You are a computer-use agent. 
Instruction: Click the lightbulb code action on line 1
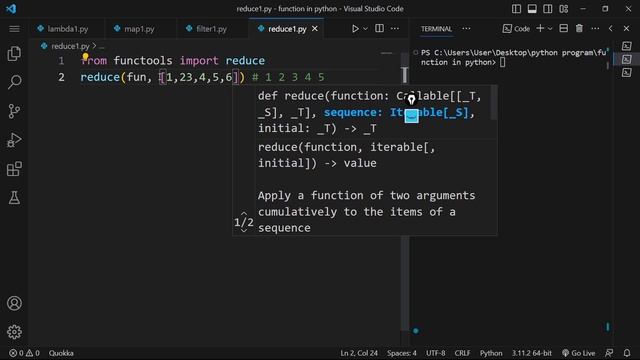[85, 57]
